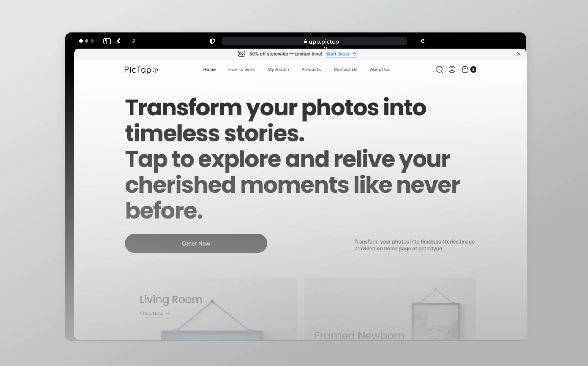The image size is (588, 366).
Task: Click the PicTap logo
Action: (x=141, y=70)
